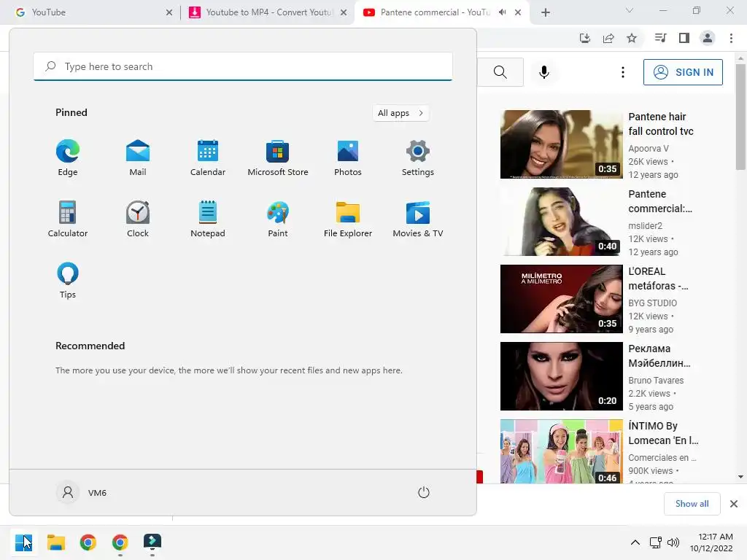This screenshot has height=560, width=747.
Task: Open the volume tray icon
Action: [x=673, y=542]
